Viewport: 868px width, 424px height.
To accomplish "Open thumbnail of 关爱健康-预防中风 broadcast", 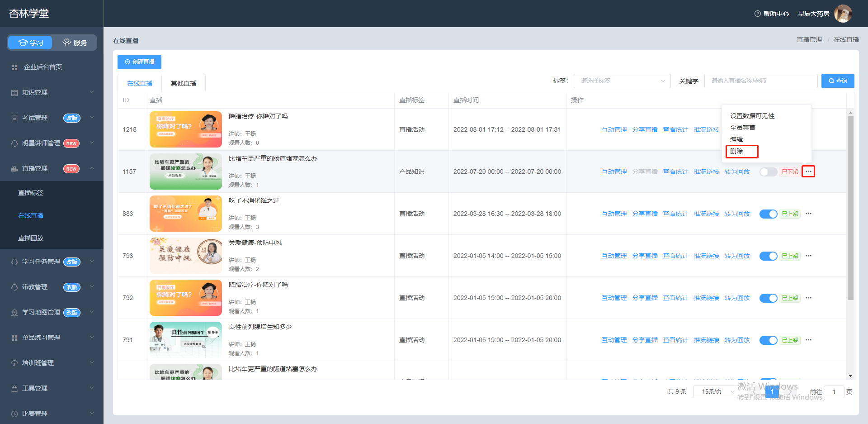I will (186, 256).
